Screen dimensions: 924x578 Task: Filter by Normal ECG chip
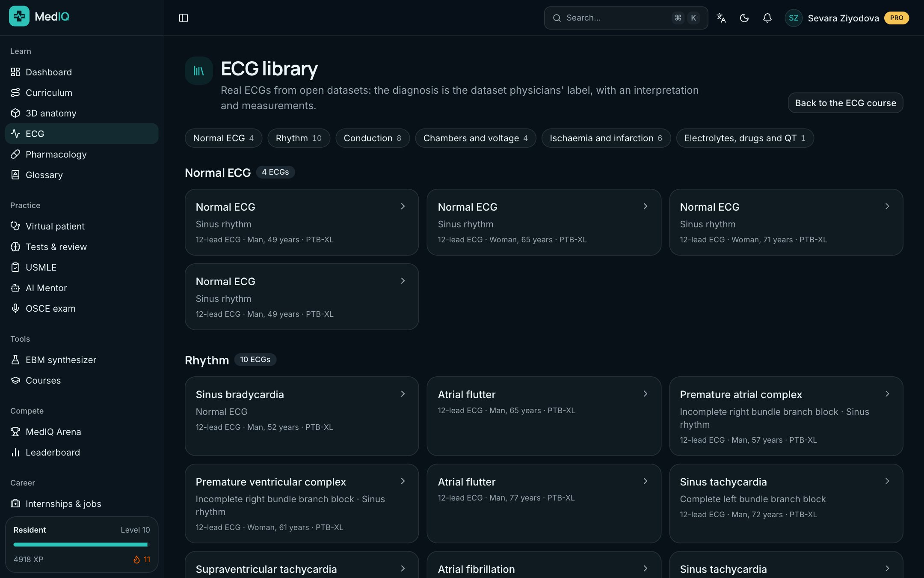(x=223, y=138)
